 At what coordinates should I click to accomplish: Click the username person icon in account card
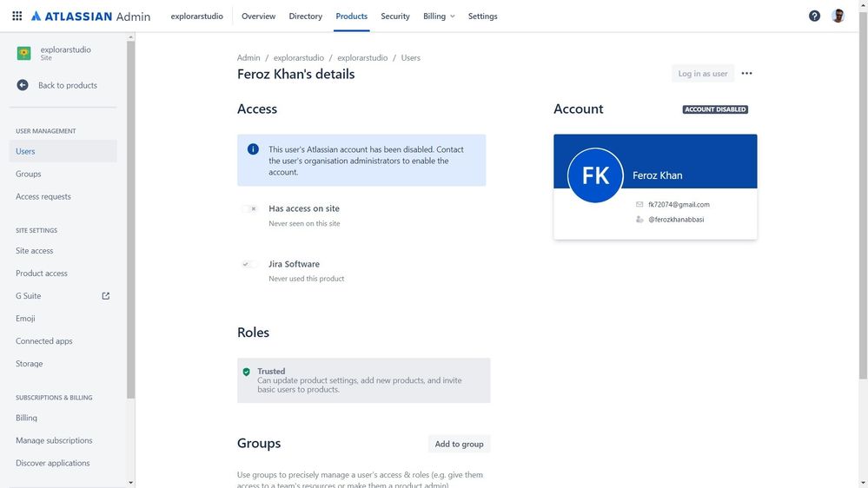point(639,220)
